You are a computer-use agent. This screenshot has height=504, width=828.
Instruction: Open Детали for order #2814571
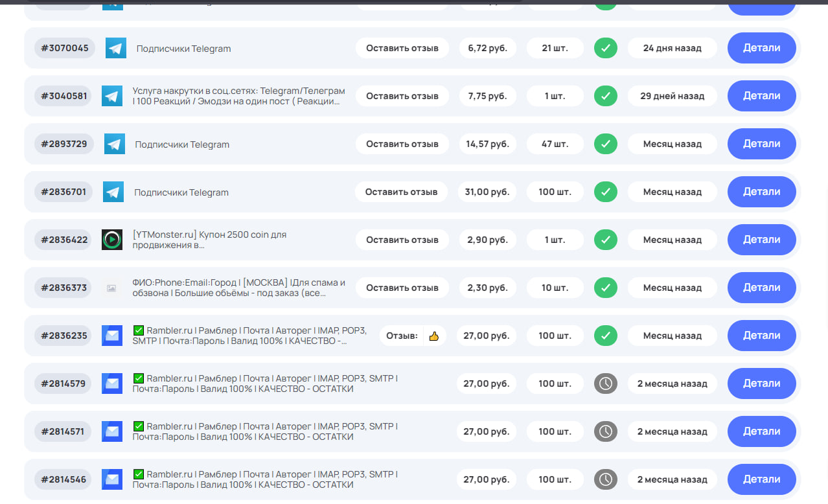(762, 431)
